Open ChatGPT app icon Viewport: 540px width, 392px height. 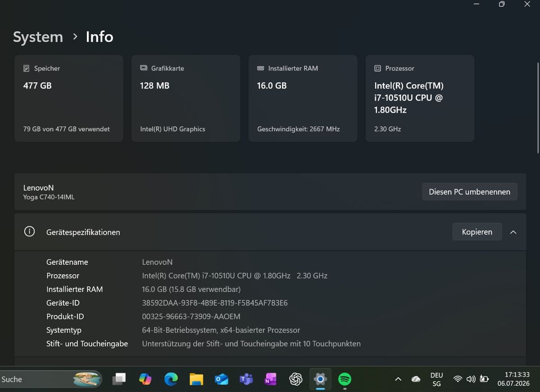click(x=296, y=379)
